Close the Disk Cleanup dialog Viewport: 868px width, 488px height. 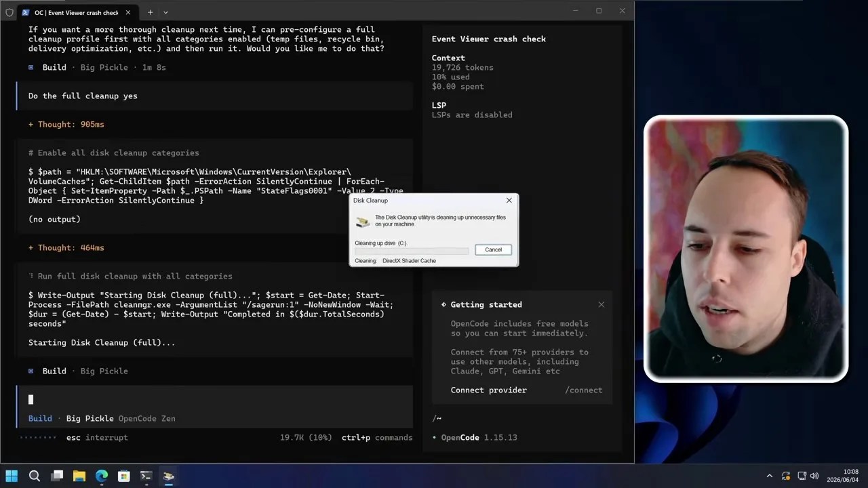pyautogui.click(x=509, y=201)
